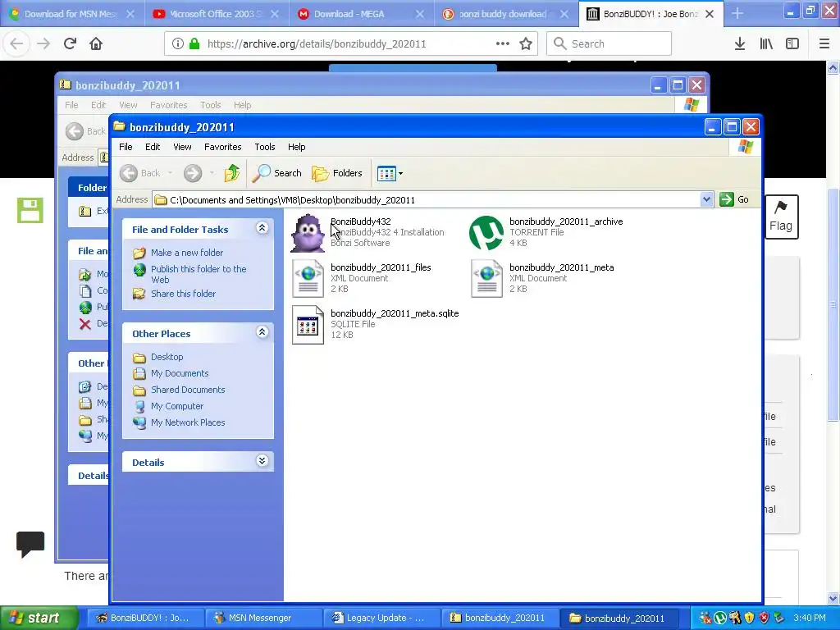Open the Firefox downloads arrow icon
The height and width of the screenshot is (630, 840).
click(739, 43)
